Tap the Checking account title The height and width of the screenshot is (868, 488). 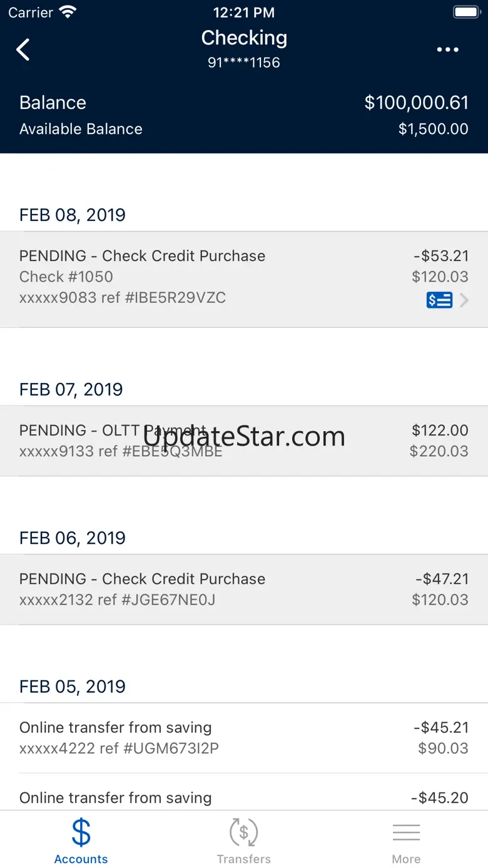pyautogui.click(x=244, y=38)
